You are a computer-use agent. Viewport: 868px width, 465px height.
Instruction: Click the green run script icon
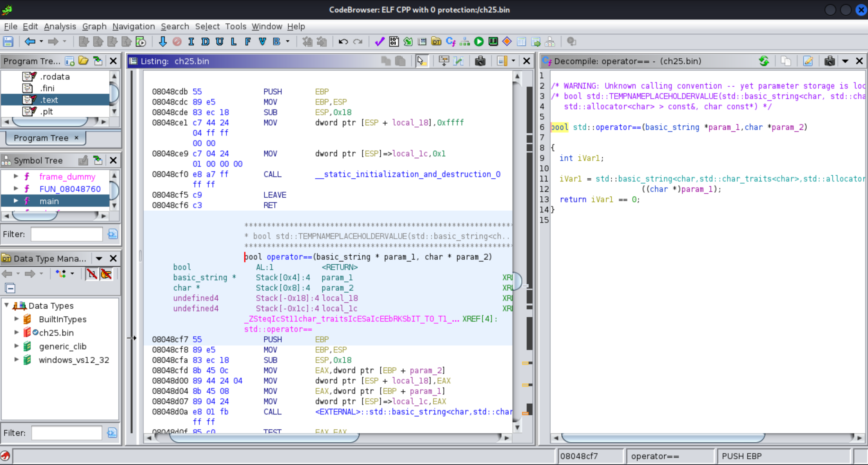[x=479, y=42]
